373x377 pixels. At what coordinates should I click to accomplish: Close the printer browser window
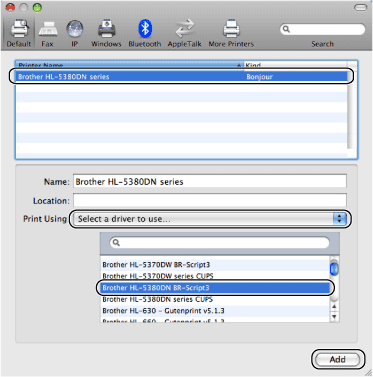click(10, 7)
